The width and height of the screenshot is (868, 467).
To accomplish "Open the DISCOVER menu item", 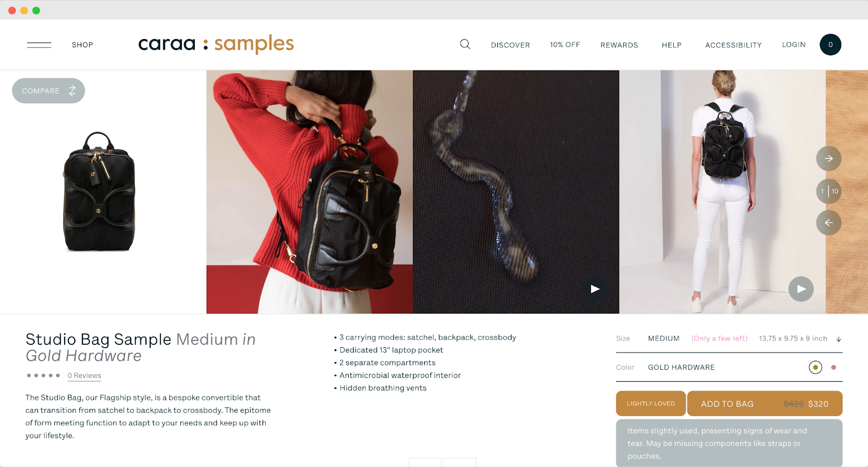I will (x=510, y=45).
